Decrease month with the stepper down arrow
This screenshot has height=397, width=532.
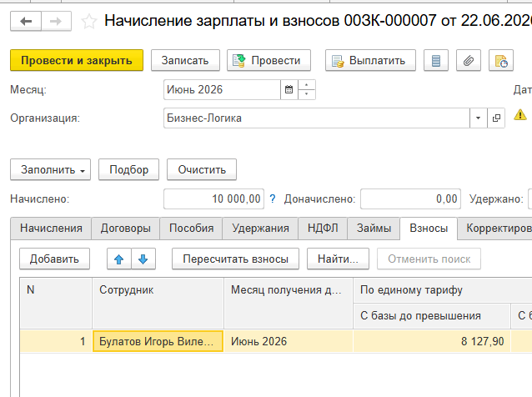pyautogui.click(x=307, y=94)
